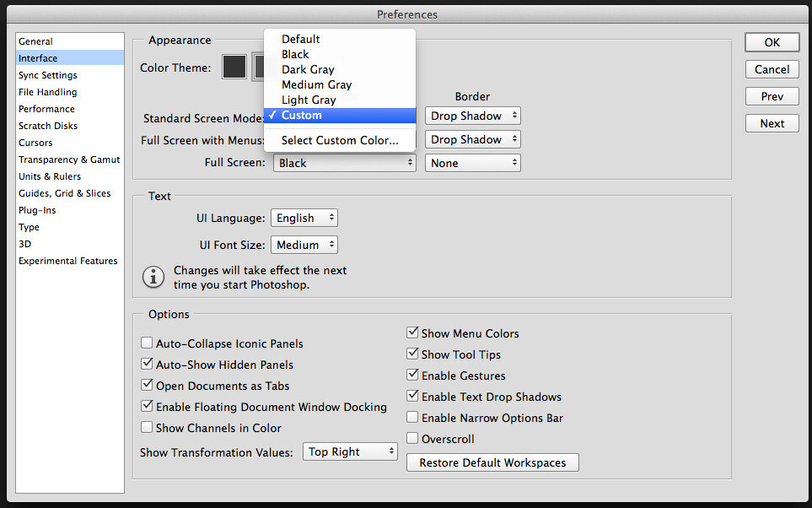Open File Handling preferences
Screen dimensions: 812x508
70,92
